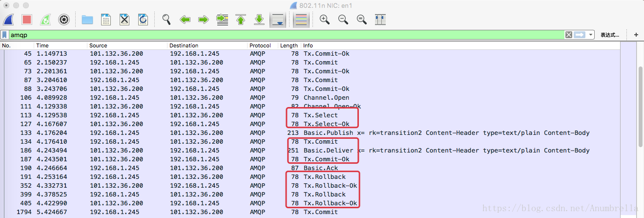The width and height of the screenshot is (644, 218).
Task: Sort by the Protocol column header
Action: 263,45
